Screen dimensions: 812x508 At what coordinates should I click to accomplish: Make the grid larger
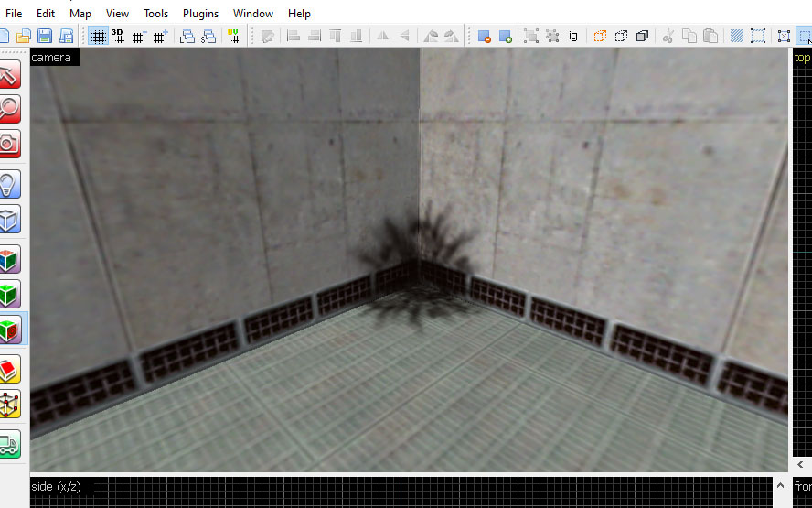[160, 37]
